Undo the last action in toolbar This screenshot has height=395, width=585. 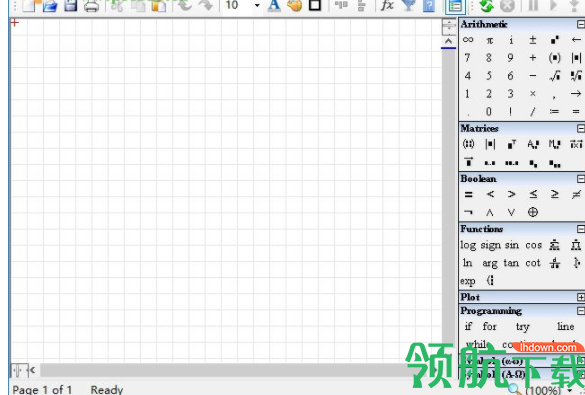click(x=185, y=5)
